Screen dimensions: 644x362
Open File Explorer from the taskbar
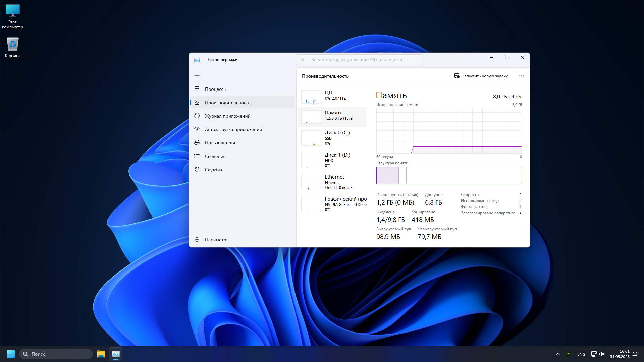pos(101,354)
